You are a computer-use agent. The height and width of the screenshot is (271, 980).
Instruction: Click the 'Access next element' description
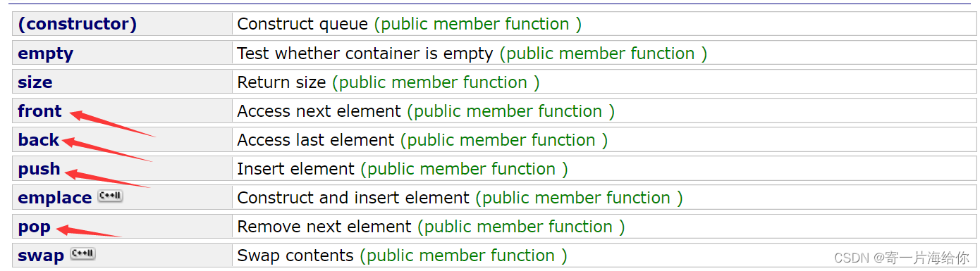coord(319,111)
